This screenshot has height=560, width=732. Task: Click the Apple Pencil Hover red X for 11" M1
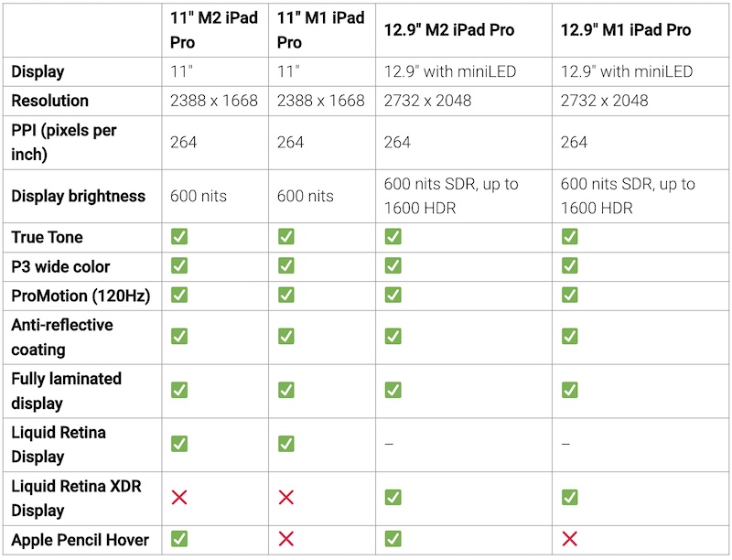[x=286, y=540]
